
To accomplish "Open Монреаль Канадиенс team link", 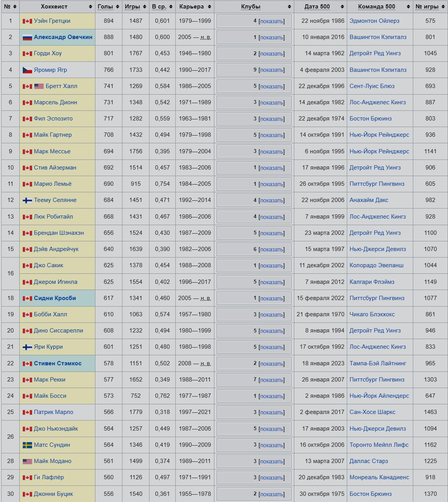I will pos(379,477).
